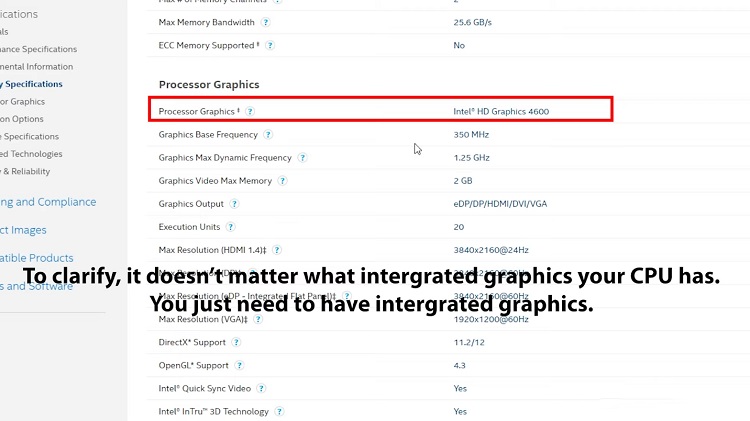Screen dimensions: 750x421
Task: Open help icon for Graphics Max Dynamic Frequency
Action: tap(302, 158)
